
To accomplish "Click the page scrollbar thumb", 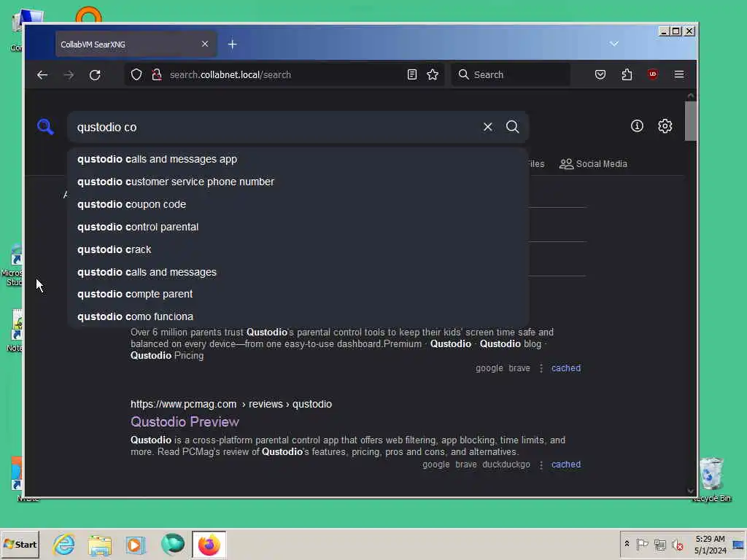I will tap(691, 121).
